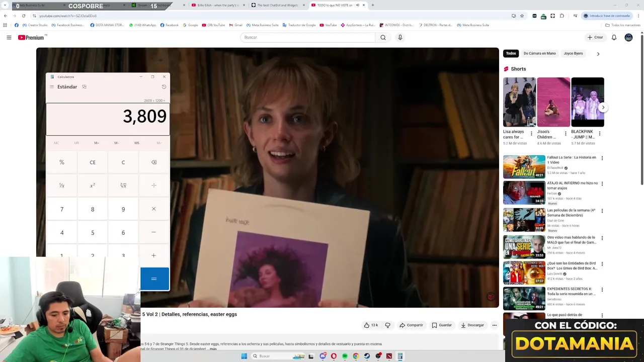Open Traductor de Google bookmark

coord(299,25)
